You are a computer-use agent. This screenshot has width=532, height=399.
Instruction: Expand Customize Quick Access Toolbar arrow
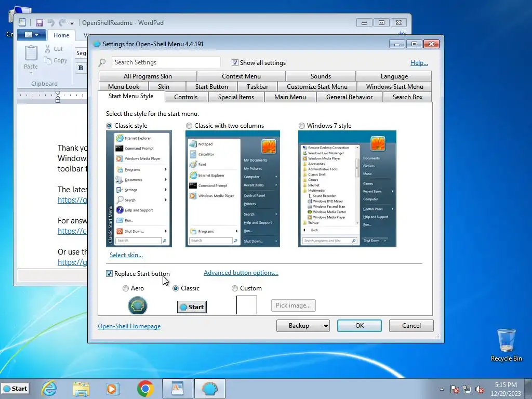[x=72, y=23]
